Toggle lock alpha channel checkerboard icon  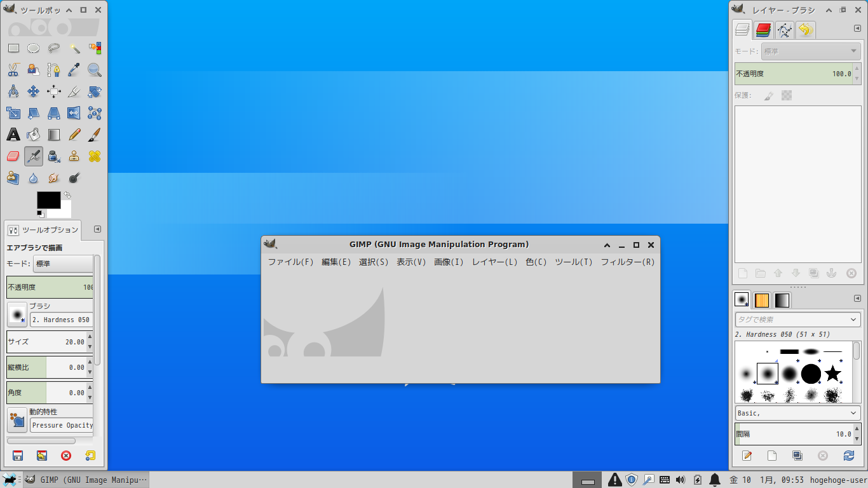(x=787, y=96)
